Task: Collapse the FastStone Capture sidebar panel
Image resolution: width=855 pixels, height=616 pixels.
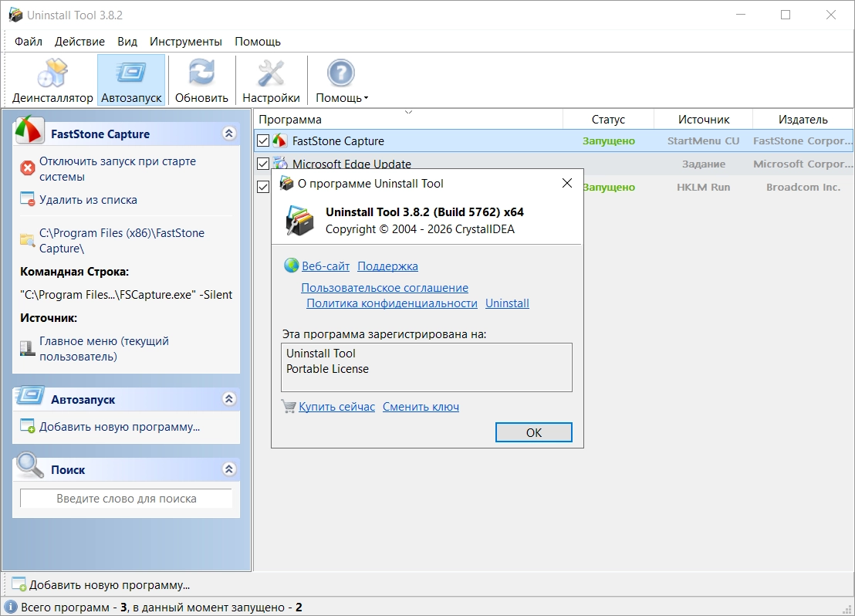Action: (x=229, y=134)
